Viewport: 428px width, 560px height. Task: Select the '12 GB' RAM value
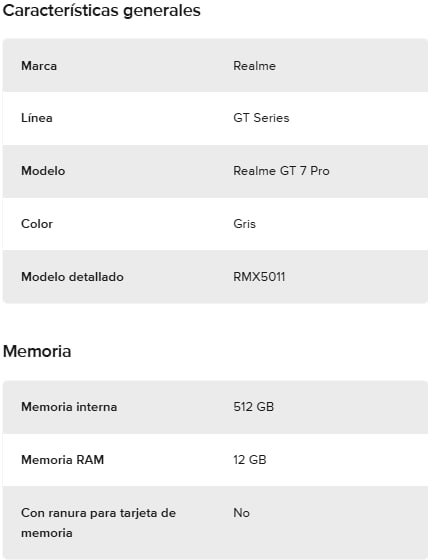click(250, 460)
